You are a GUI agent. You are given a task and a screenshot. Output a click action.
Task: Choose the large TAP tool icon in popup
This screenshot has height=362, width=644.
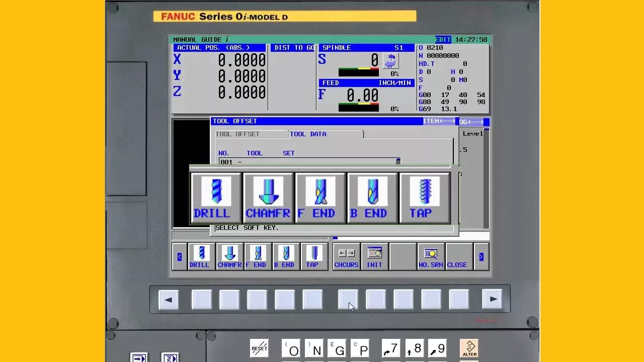425,198
